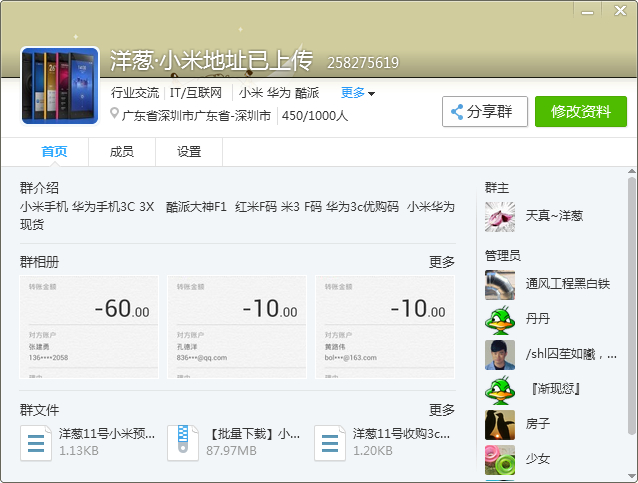Open 更多 link for 群文件
Screen dimensions: 638x483
pyautogui.click(x=441, y=410)
